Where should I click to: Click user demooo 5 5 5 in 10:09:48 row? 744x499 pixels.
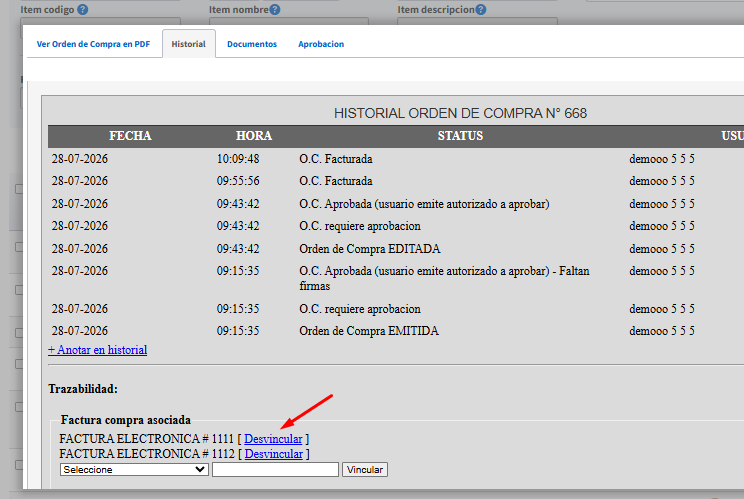662,159
